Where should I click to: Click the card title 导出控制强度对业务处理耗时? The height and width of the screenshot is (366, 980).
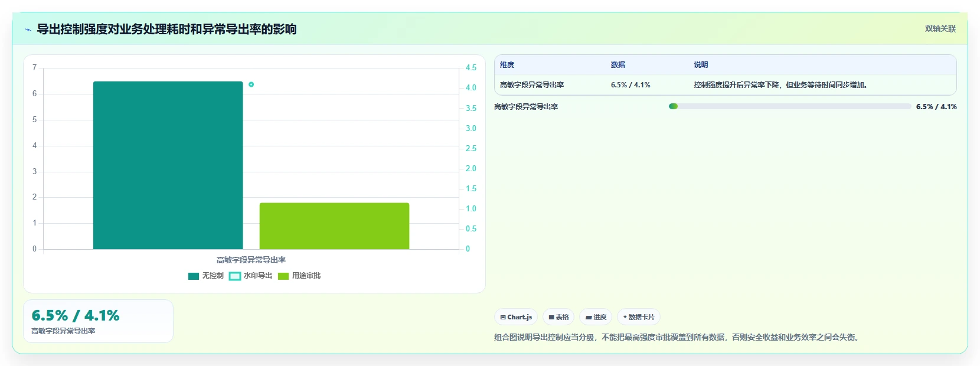click(x=166, y=29)
